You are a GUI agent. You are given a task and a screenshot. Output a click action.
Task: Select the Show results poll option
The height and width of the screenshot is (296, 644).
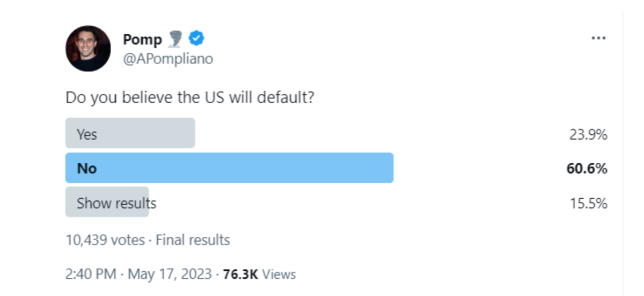point(116,203)
